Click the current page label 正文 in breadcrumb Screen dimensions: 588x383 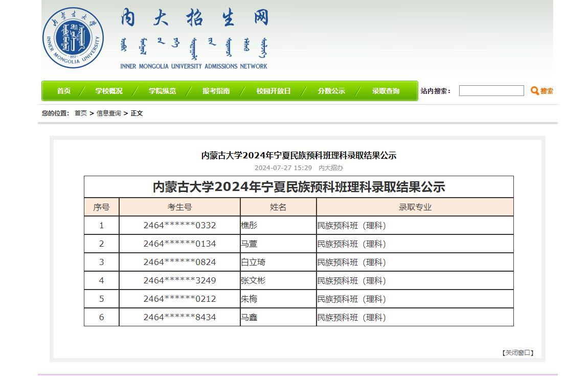[x=137, y=113]
